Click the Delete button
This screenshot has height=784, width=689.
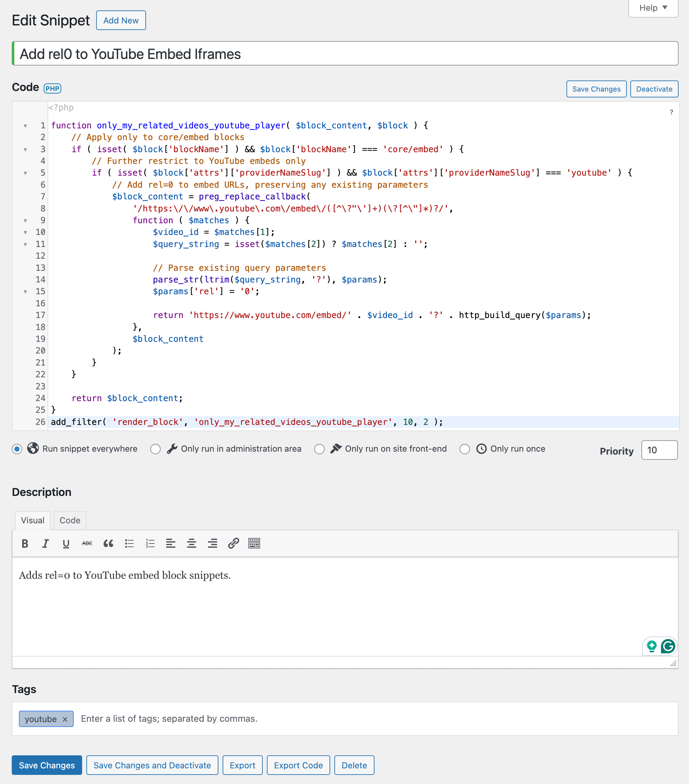[354, 765]
